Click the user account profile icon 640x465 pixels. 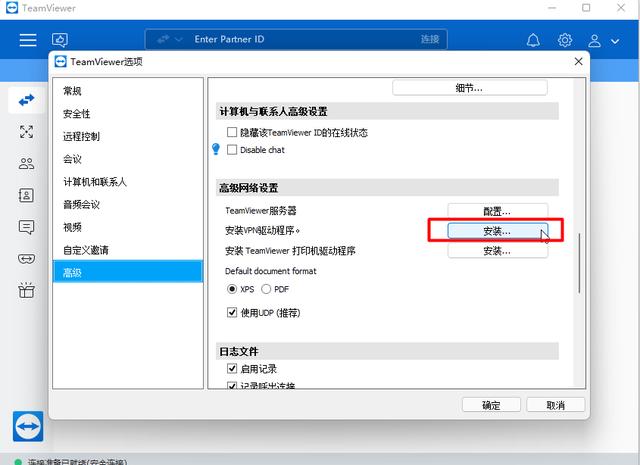coord(594,40)
